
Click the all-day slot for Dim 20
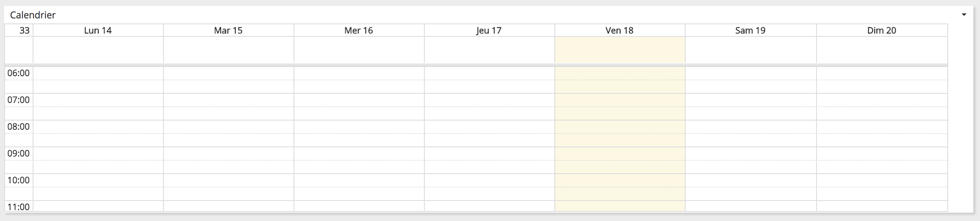(882, 50)
